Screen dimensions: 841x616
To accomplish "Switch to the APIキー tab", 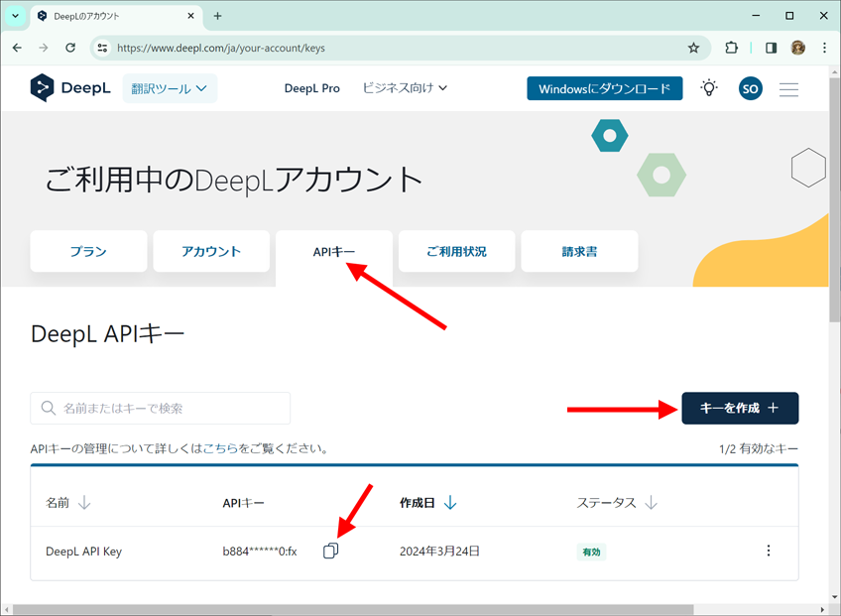I will pos(334,251).
